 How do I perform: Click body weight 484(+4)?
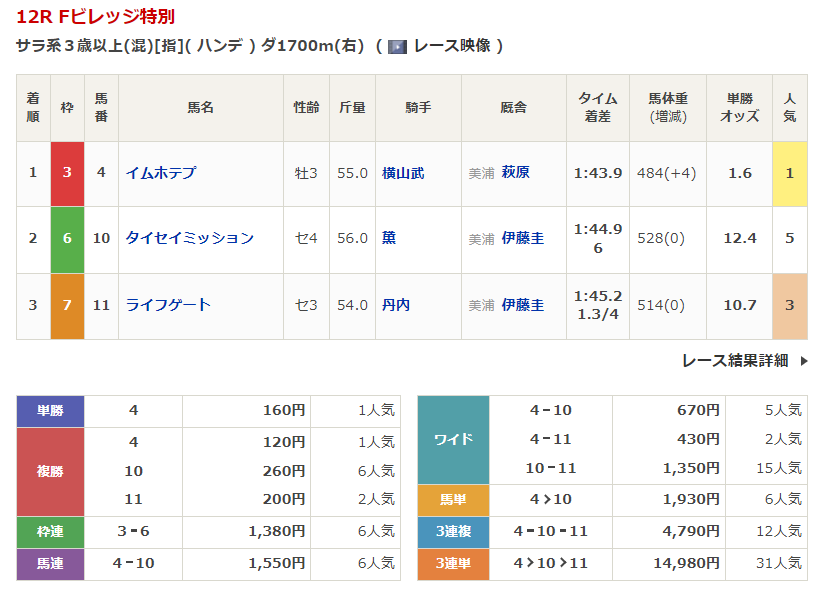click(x=667, y=173)
